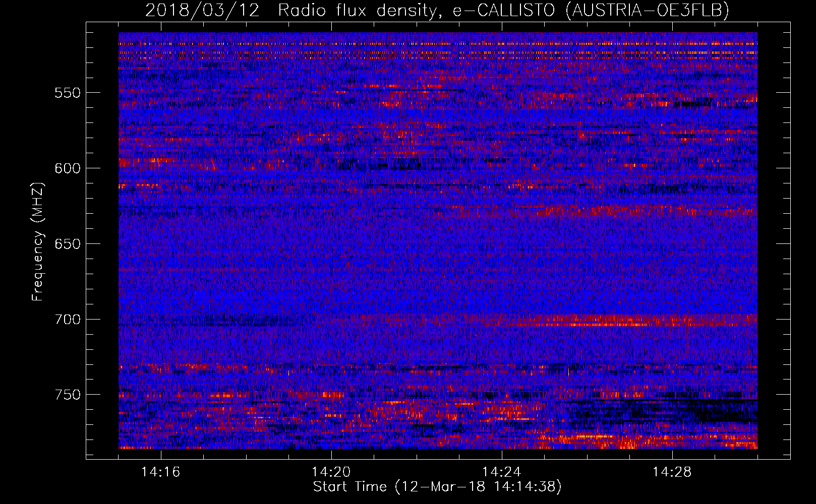The height and width of the screenshot is (504, 816).
Task: Click the 'Frequency (MHZ)' axis label
Action: tap(38, 242)
